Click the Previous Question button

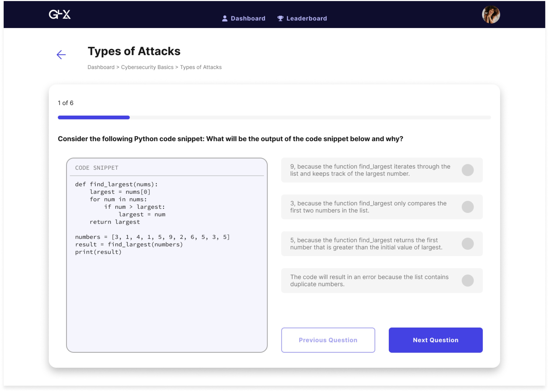(328, 340)
